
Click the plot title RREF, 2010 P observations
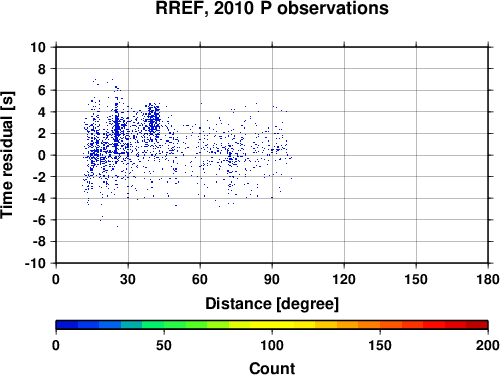pos(272,8)
